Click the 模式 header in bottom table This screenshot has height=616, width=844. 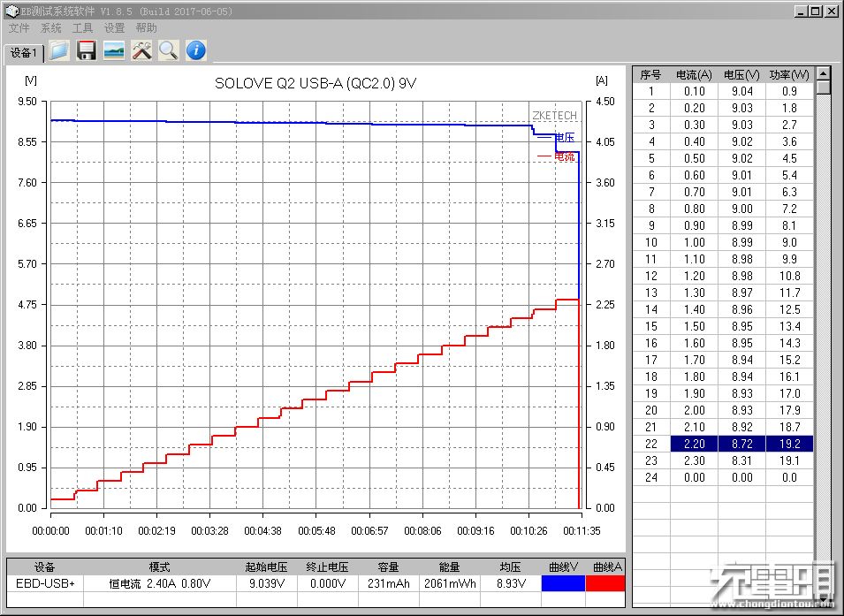(x=160, y=567)
